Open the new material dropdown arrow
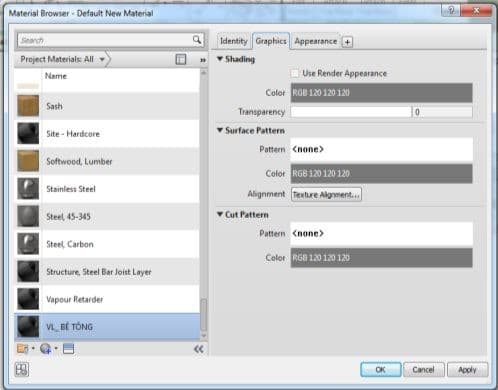Image resolution: width=498 pixels, height=390 pixels. 56,349
